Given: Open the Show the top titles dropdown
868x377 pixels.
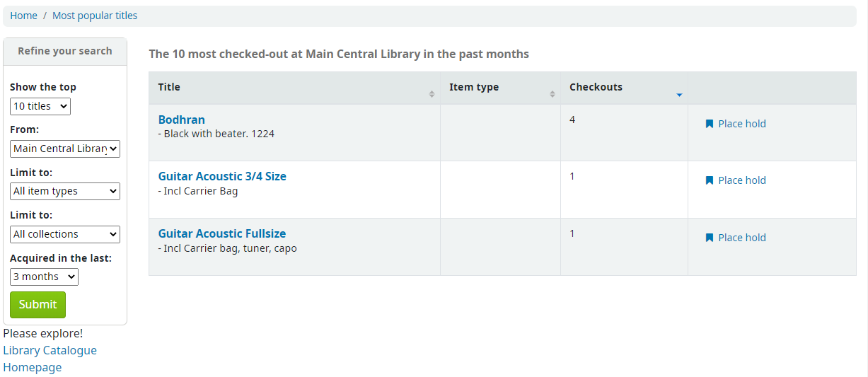Looking at the screenshot, I should (x=40, y=106).
